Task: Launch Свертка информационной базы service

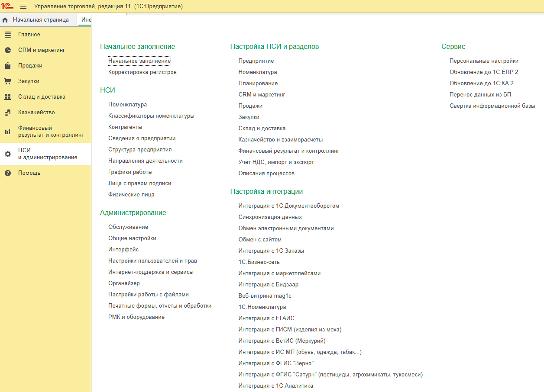Action: pyautogui.click(x=492, y=106)
